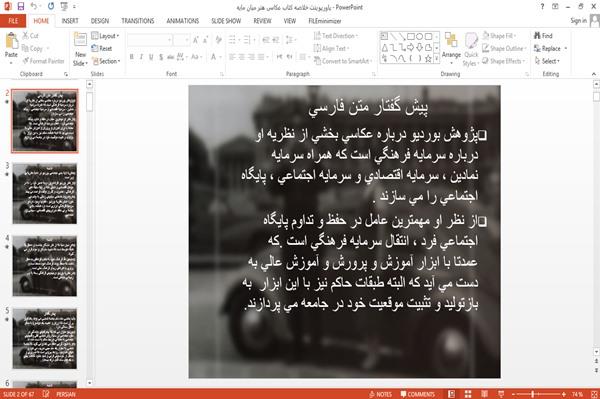Center the paragraph text
Image resolution: width=600 pixels, height=399 pixels.
(242, 57)
